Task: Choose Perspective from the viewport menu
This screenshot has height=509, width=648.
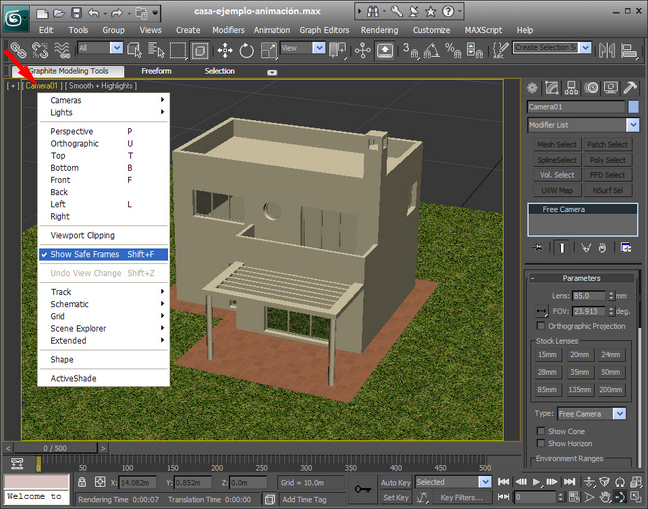Action: 72,131
